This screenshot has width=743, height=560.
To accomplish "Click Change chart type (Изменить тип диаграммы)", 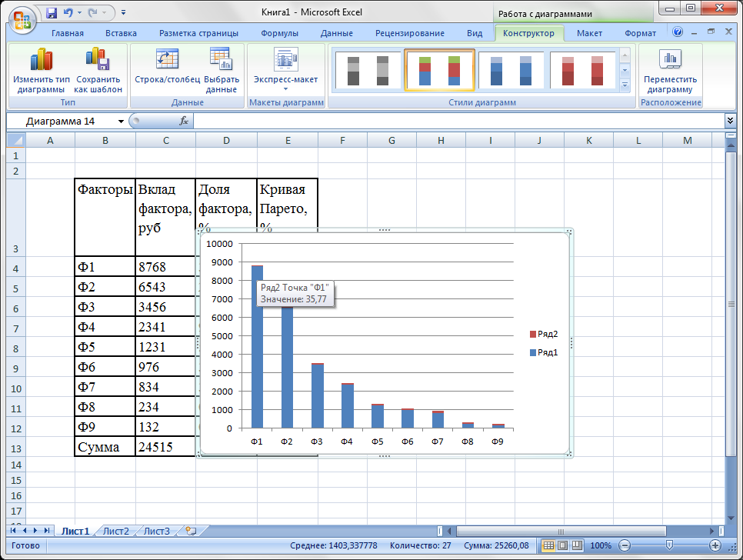I will tap(41, 71).
